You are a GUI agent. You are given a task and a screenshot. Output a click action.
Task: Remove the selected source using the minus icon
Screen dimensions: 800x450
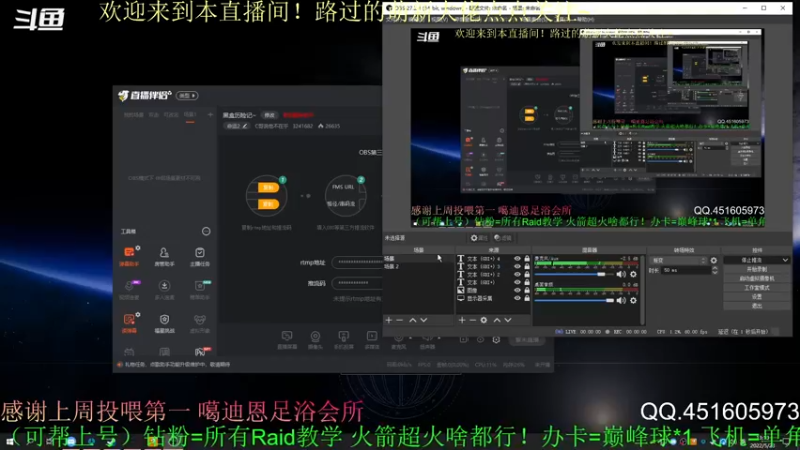coord(472,320)
